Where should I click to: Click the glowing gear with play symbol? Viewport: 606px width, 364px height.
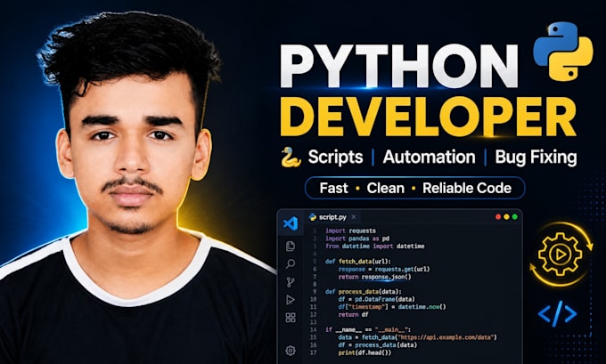(x=560, y=255)
